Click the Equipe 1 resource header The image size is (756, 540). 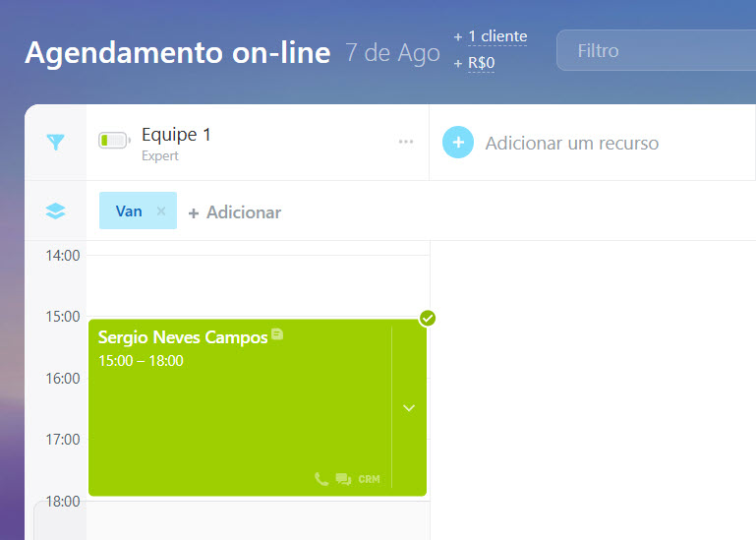click(x=177, y=135)
